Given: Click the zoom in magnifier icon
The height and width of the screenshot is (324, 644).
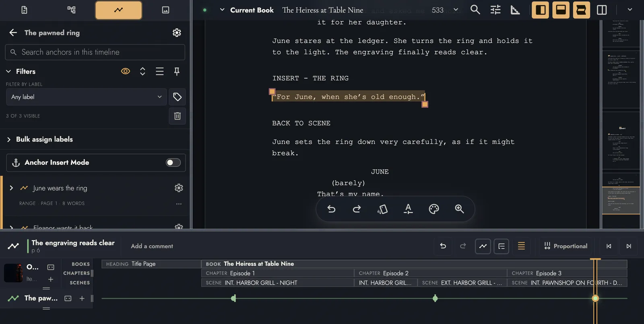Looking at the screenshot, I should tap(459, 209).
